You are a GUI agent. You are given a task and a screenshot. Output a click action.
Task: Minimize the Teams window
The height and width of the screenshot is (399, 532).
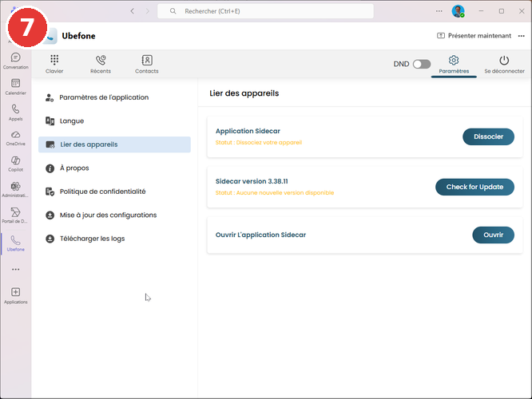[x=481, y=11]
